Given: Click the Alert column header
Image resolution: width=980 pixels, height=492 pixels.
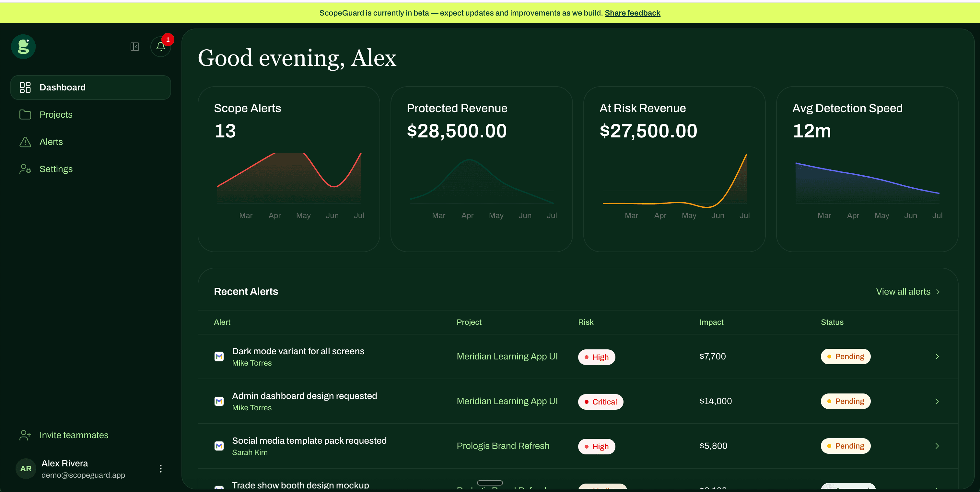Looking at the screenshot, I should coord(222,322).
